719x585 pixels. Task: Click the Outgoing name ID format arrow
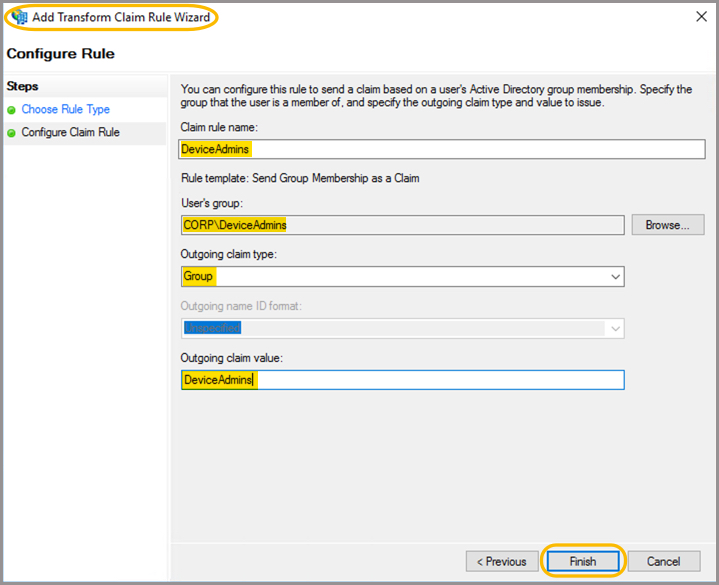click(614, 328)
